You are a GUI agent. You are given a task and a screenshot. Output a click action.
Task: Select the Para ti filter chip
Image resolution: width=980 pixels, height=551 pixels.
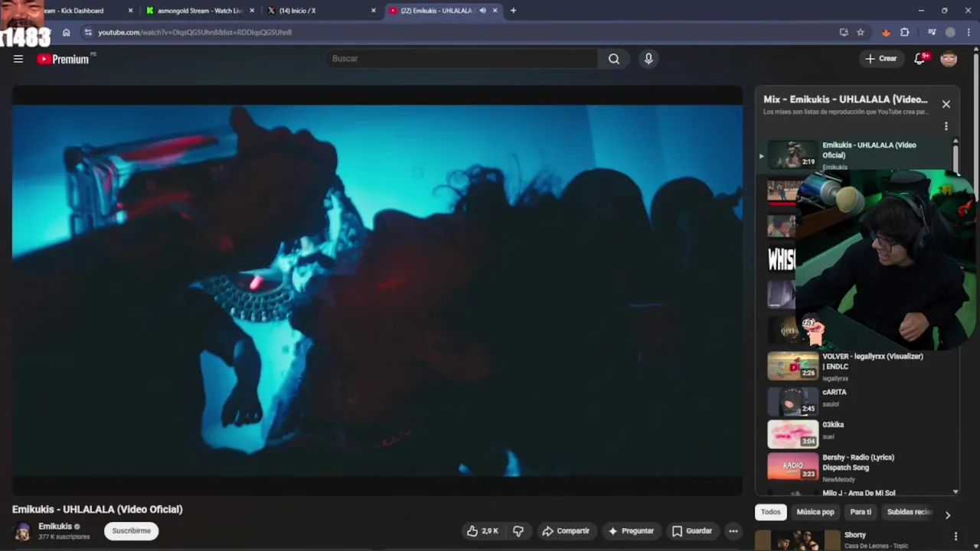pyautogui.click(x=861, y=512)
